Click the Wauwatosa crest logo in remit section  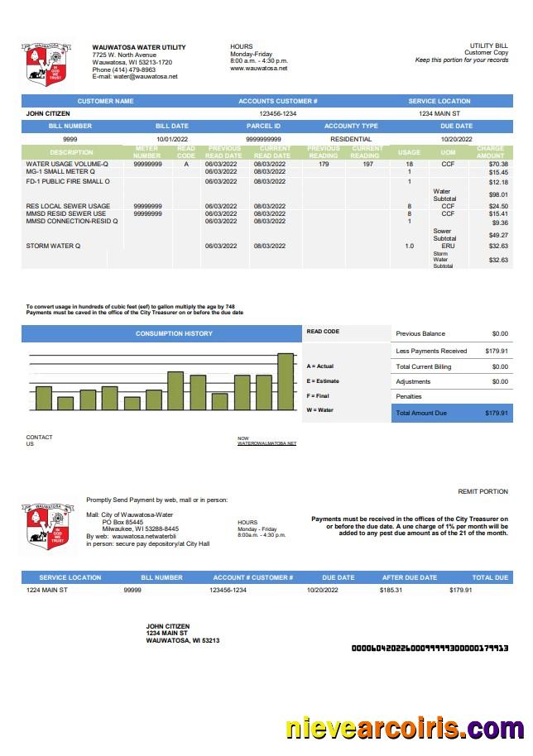point(40,525)
